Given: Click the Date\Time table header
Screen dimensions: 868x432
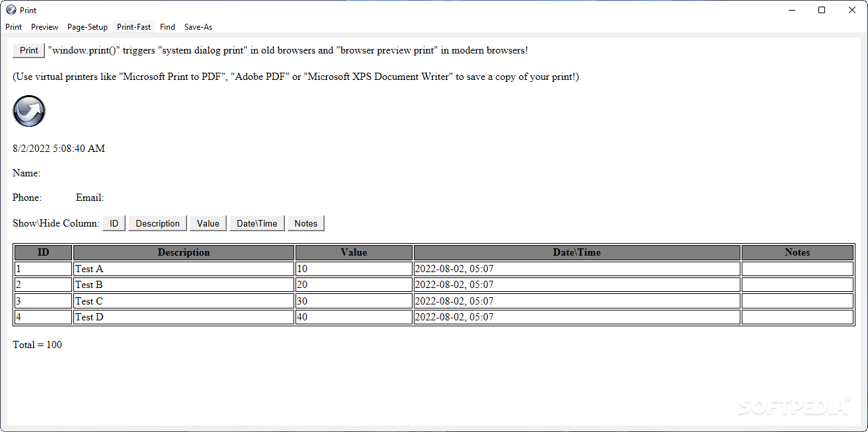Looking at the screenshot, I should pyautogui.click(x=577, y=252).
